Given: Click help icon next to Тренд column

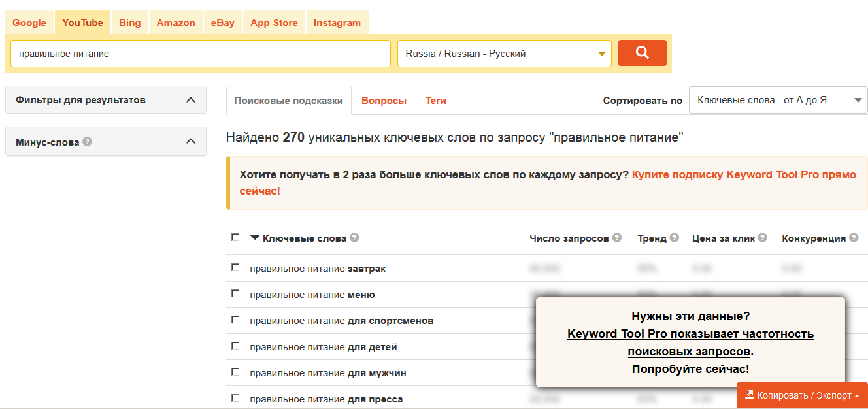Looking at the screenshot, I should (x=675, y=238).
